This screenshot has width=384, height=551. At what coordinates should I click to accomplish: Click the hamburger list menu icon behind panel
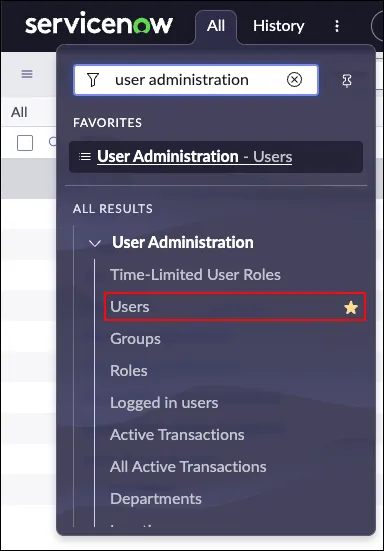[27, 74]
